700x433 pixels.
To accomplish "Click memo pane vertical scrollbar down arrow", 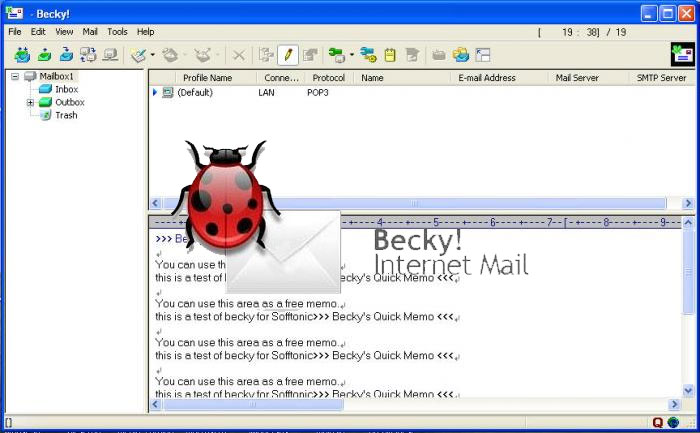I will [x=688, y=391].
